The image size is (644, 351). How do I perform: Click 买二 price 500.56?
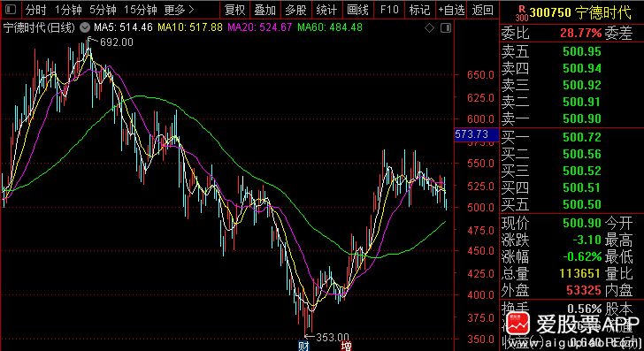click(582, 155)
